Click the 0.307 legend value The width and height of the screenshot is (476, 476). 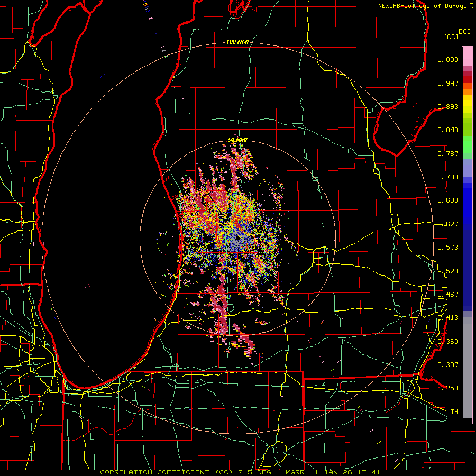(448, 365)
